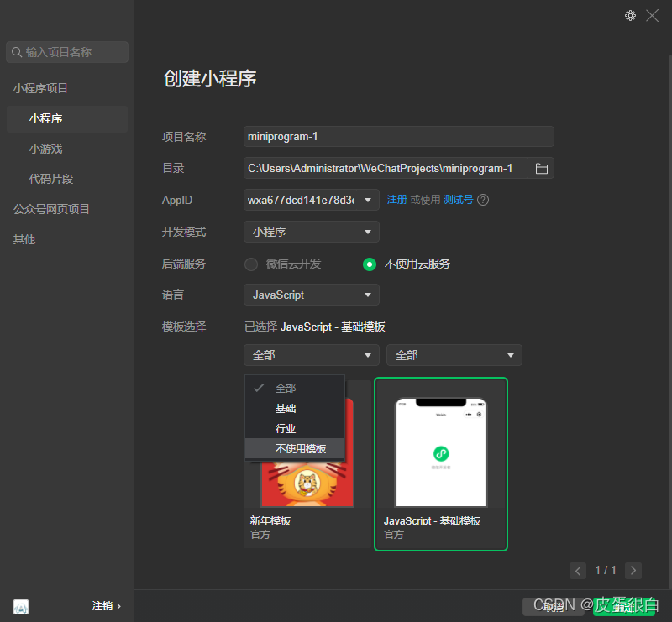This screenshot has height=622, width=672.
Task: Open the 语言 dropdown showing JavaScript
Action: point(311,295)
